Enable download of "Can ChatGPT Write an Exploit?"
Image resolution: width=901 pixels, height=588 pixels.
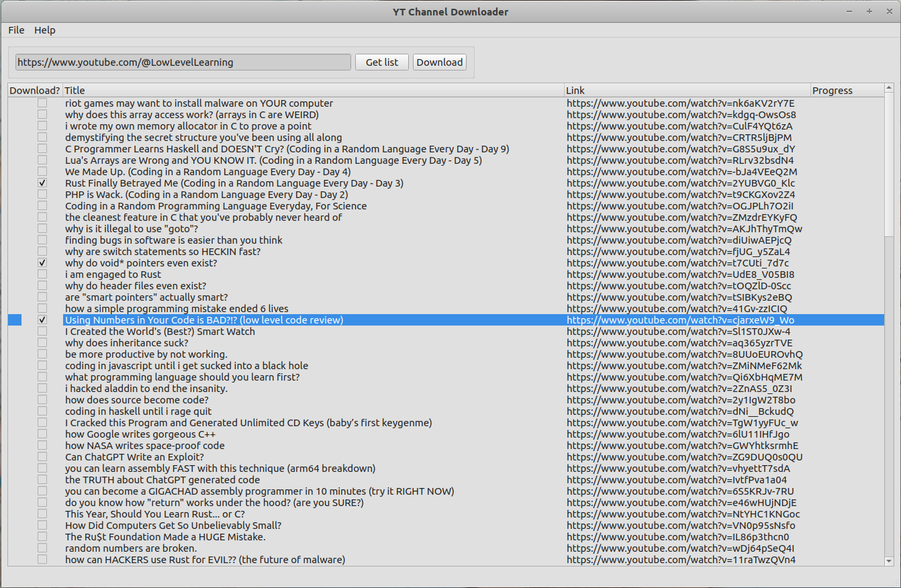point(42,457)
